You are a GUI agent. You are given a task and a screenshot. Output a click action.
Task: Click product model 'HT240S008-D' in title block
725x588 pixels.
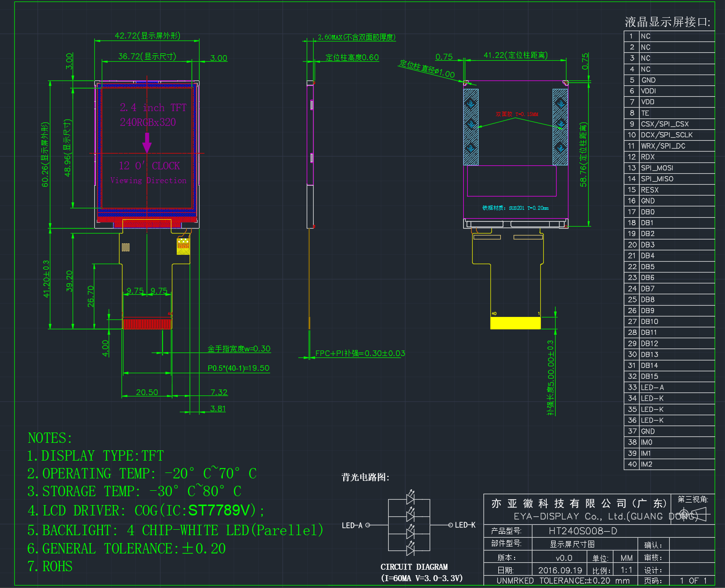pos(583,531)
